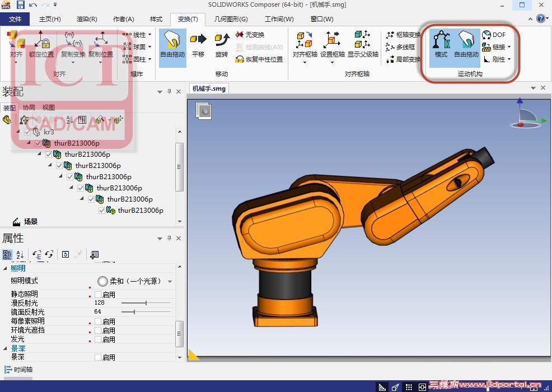Screen dimensions: 552x392
Task: Click the status bar camera perspective icon
Action: (x=395, y=388)
